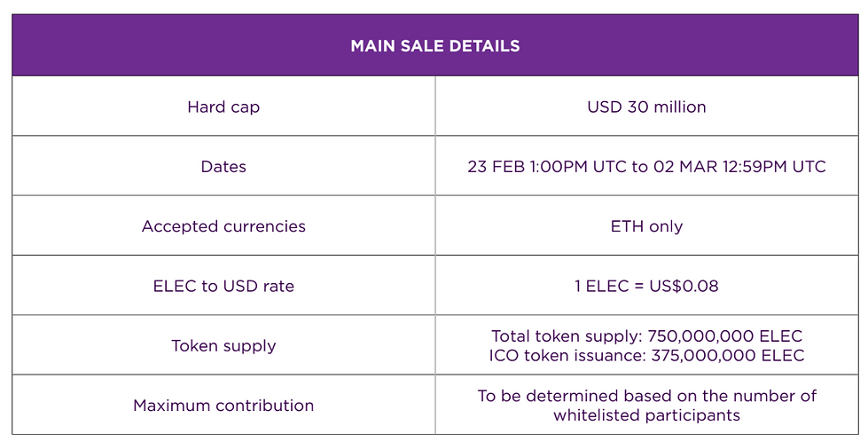
Task: Click the 23 FEB 1:00PM UTC start time
Action: 547,167
